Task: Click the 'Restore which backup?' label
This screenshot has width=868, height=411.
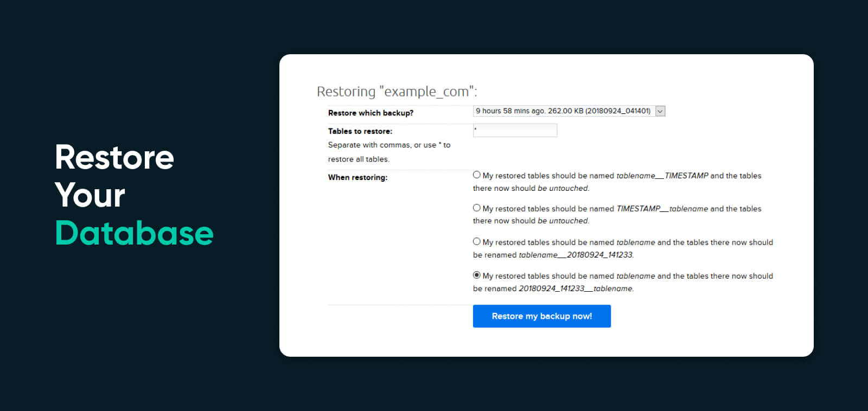Action: click(371, 113)
